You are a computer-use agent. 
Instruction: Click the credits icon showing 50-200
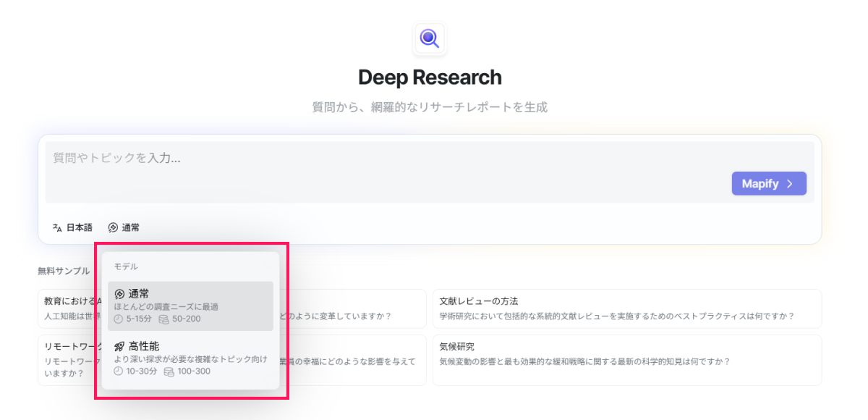(163, 319)
